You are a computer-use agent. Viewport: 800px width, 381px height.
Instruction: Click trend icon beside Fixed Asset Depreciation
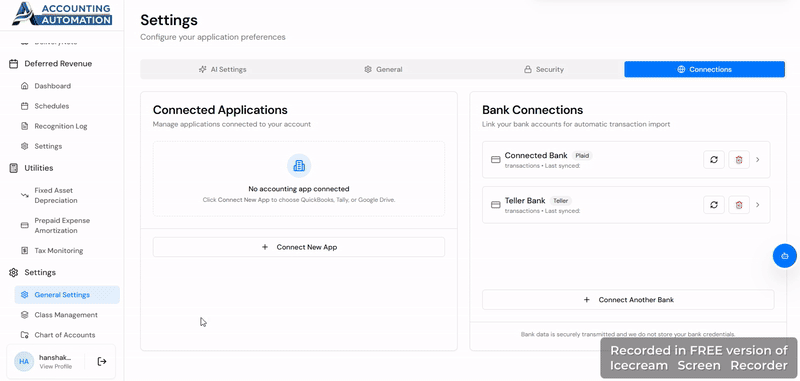pyautogui.click(x=24, y=195)
